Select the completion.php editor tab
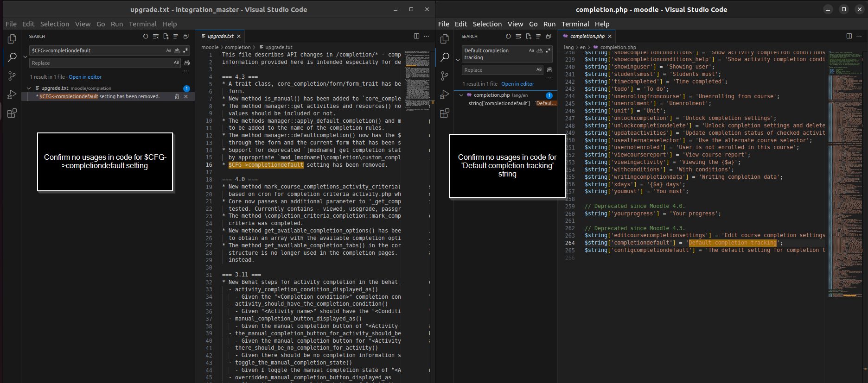This screenshot has width=868, height=383. tap(587, 36)
